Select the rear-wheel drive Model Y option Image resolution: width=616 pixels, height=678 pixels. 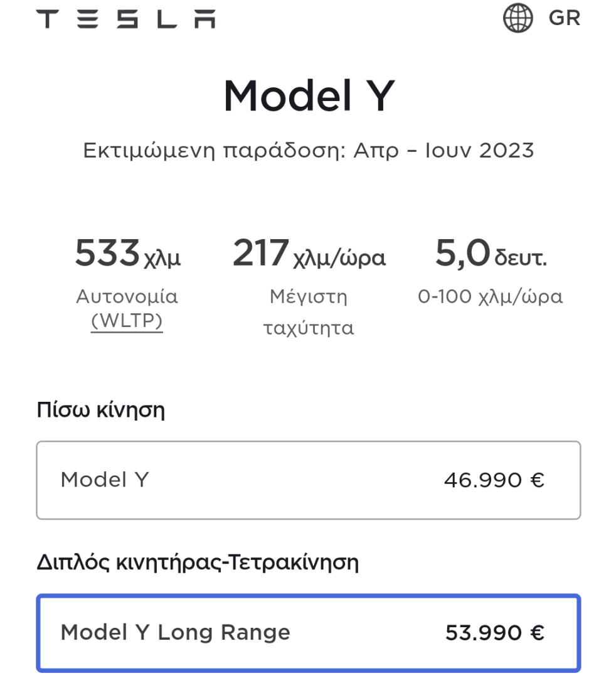click(309, 480)
